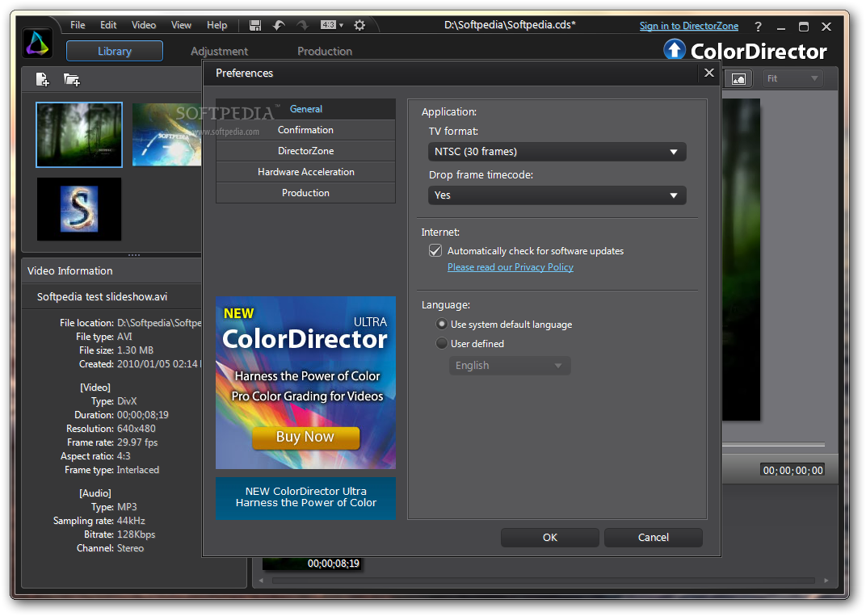Toggle automatic software updates checkbox

click(x=435, y=250)
